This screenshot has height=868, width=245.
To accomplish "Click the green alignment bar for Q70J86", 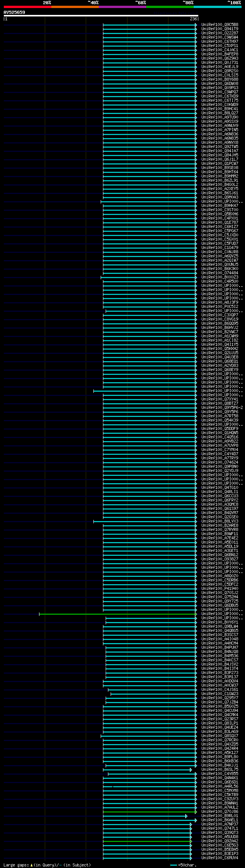I will (150, 812).
